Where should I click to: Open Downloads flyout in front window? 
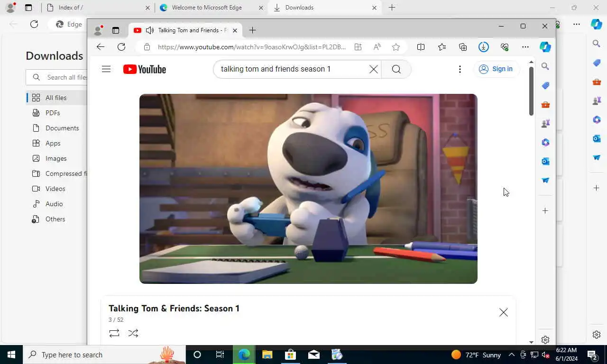(x=484, y=47)
